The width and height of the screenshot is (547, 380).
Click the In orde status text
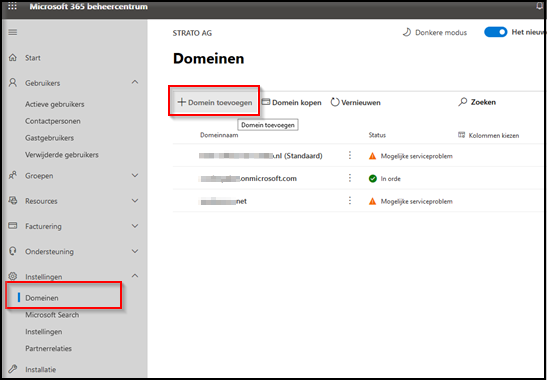click(391, 179)
